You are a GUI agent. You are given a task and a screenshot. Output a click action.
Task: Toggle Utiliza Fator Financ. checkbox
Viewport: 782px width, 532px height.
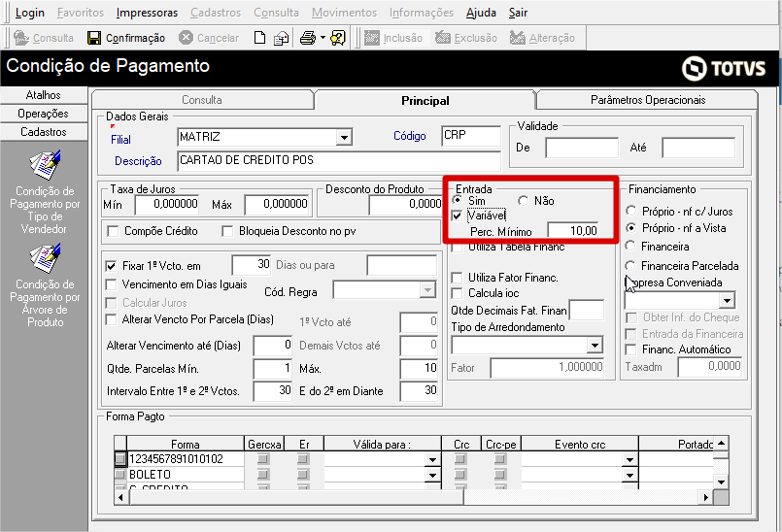pos(457,278)
